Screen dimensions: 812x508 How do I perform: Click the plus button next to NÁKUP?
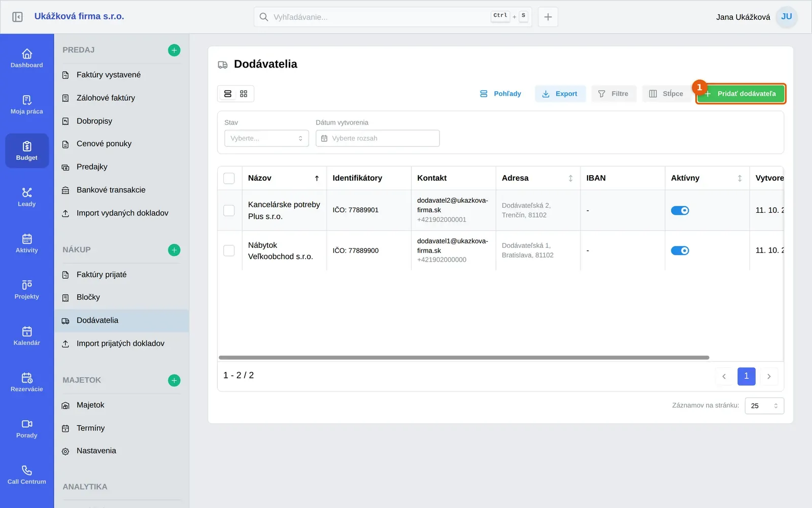pos(174,250)
